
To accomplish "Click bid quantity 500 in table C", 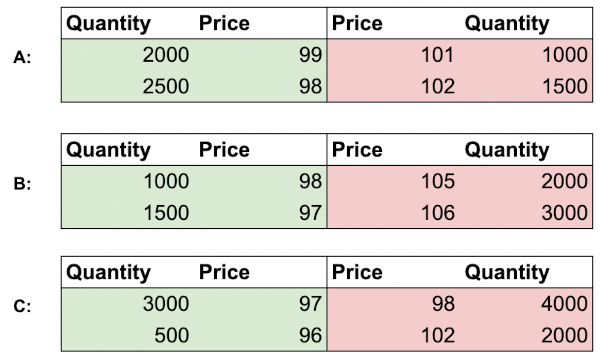I will (x=171, y=335).
